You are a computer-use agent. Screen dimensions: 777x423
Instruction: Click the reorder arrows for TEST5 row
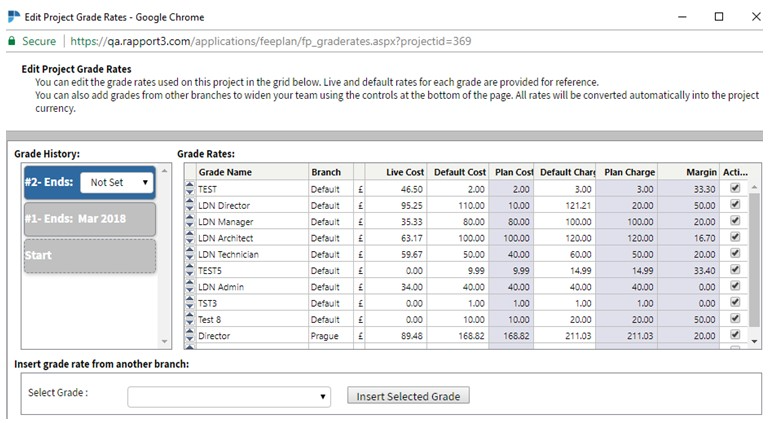coord(190,270)
